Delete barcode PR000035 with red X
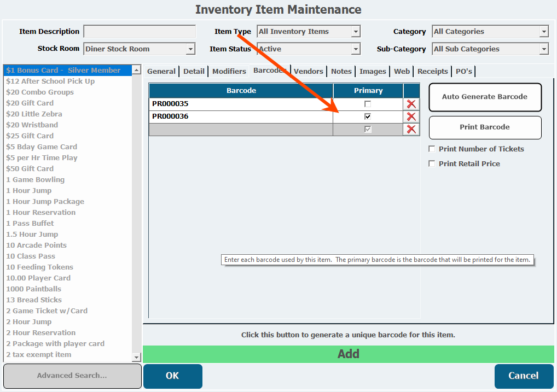The image size is (557, 392). (411, 104)
